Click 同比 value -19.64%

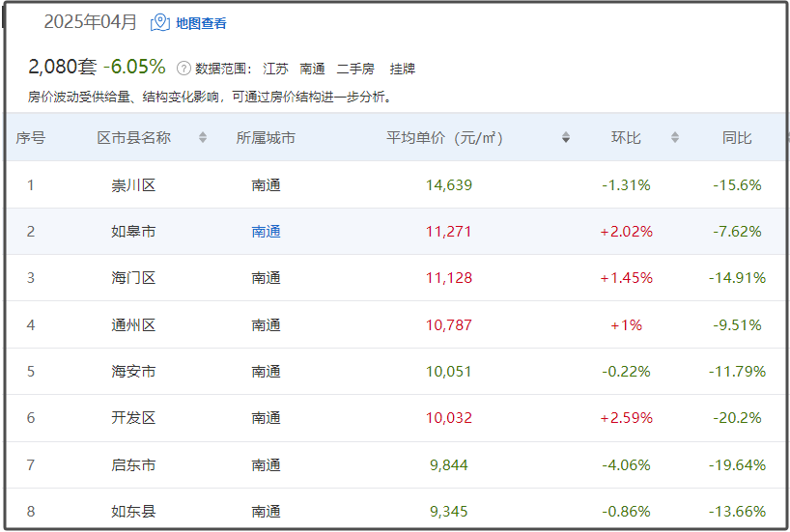click(737, 465)
